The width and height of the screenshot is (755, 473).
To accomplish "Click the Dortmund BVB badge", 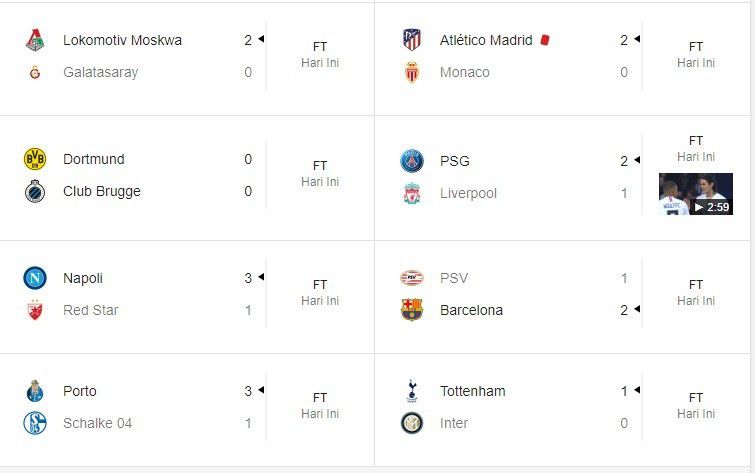I will click(x=35, y=159).
